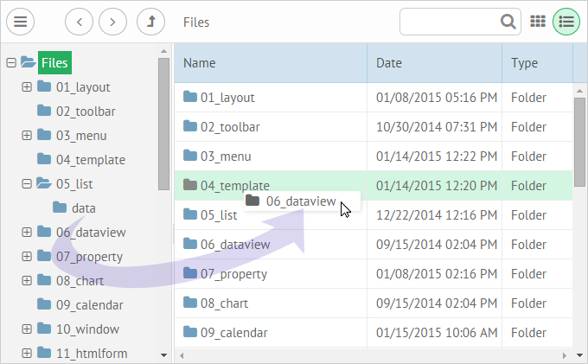Select the 09_calendar name in table
Screen dimensions: 588x364
[x=234, y=333]
